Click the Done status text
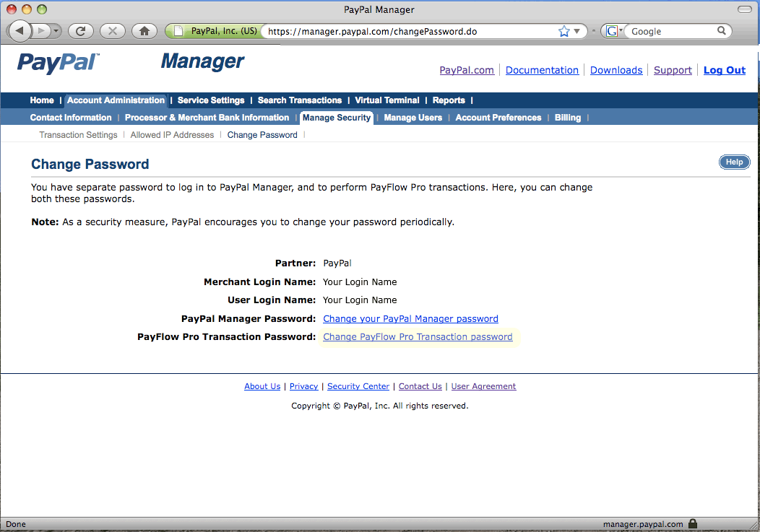Viewport: 760px width, 532px height. (16, 524)
